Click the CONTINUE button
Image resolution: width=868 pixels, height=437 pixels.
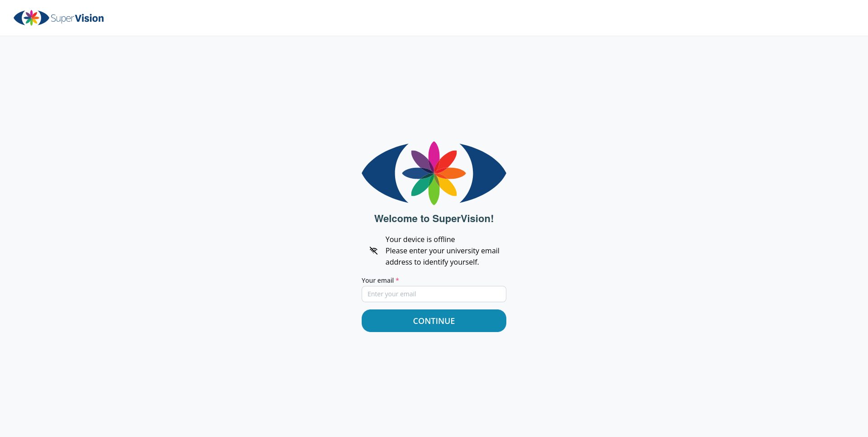[x=434, y=321]
